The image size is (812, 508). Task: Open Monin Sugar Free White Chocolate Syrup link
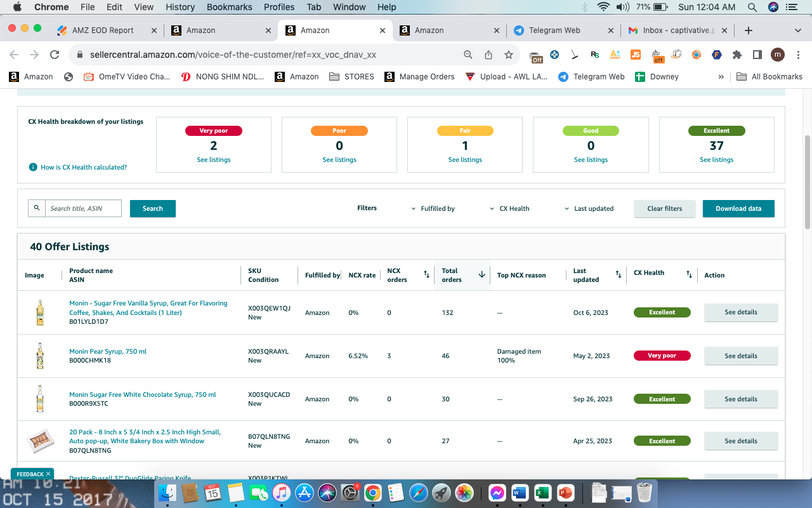[143, 394]
